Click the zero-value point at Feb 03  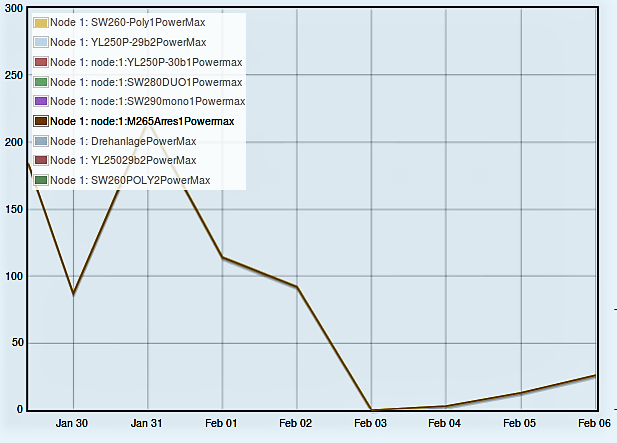371,409
